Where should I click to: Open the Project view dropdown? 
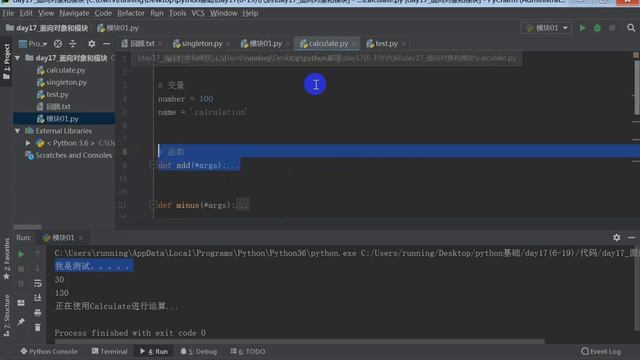(x=33, y=44)
